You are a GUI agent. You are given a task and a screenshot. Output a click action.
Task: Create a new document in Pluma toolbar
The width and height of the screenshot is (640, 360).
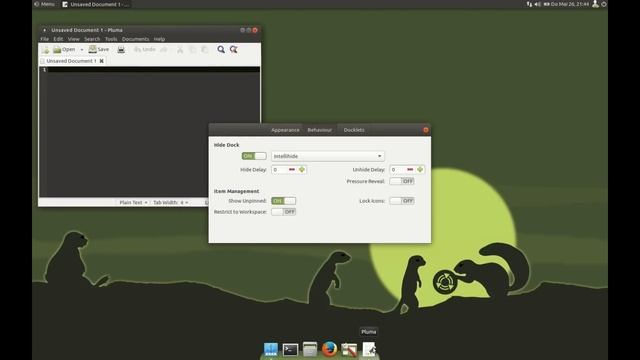(x=45, y=50)
